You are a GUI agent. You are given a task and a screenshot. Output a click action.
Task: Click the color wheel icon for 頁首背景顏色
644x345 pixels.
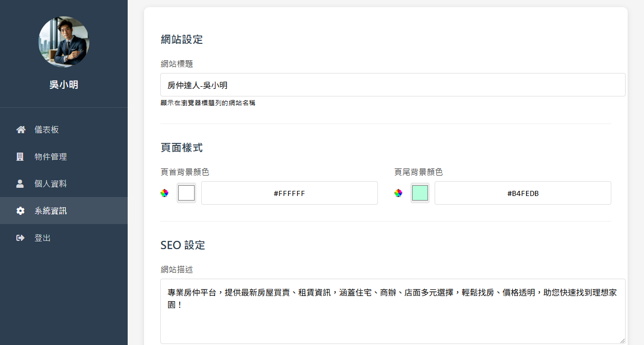point(164,193)
